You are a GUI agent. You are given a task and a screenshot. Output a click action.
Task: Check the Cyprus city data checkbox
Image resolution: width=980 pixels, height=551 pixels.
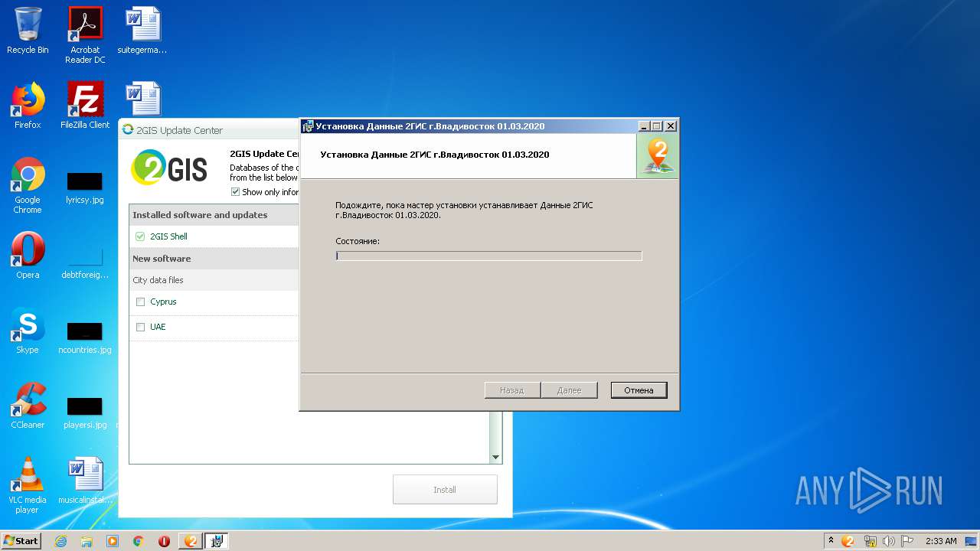coord(140,302)
